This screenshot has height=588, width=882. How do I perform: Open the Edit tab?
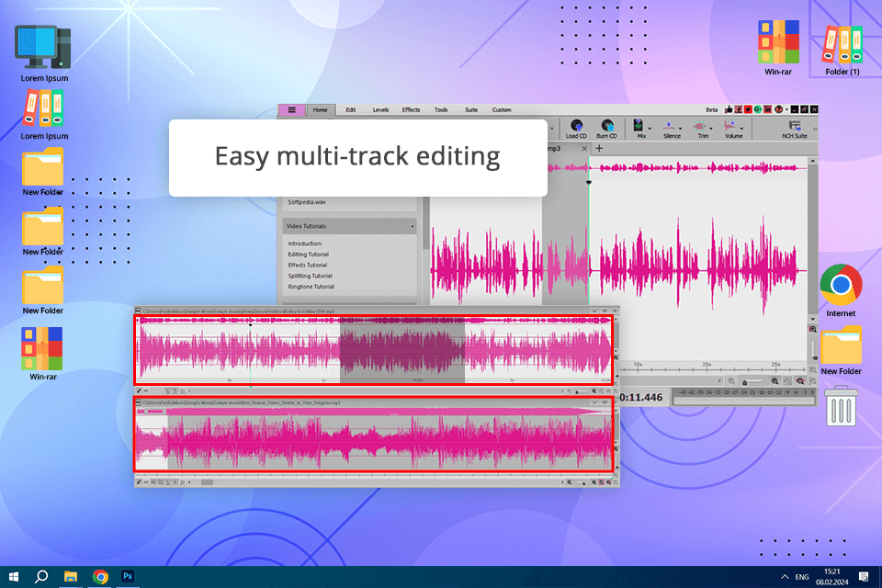350,109
